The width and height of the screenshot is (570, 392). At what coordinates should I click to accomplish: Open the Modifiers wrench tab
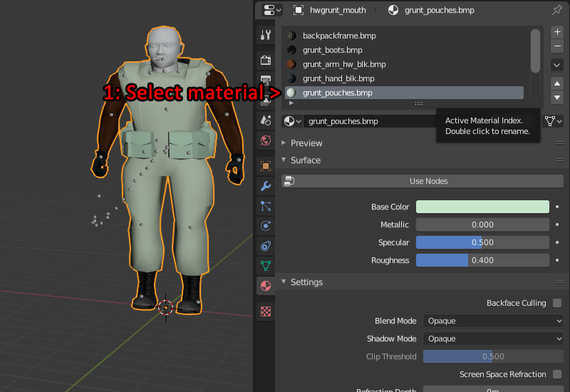click(x=266, y=186)
